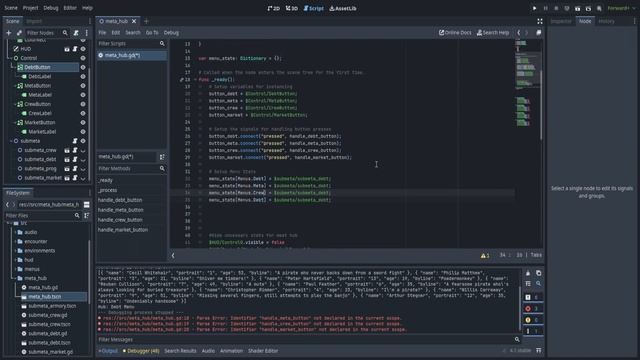
Task: Make script editor floating icon
Action: (539, 33)
